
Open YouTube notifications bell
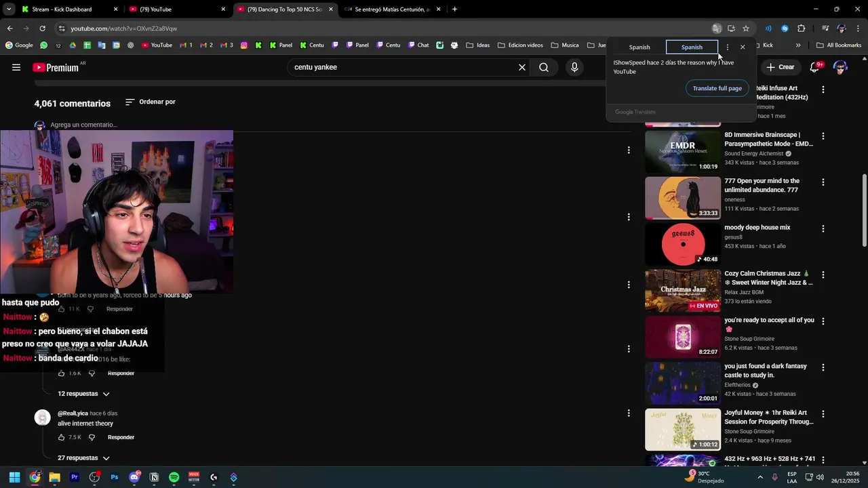[x=815, y=67]
